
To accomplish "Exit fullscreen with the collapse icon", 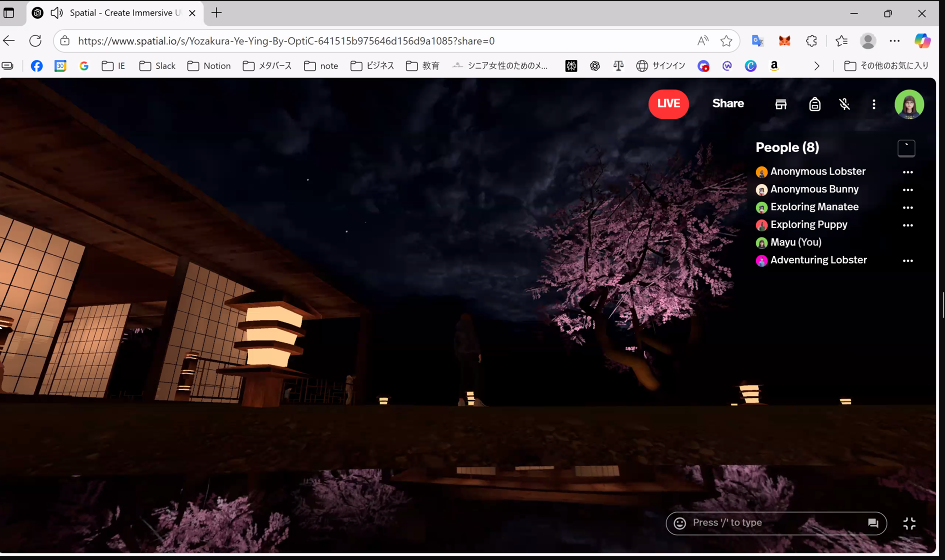I will 909,523.
